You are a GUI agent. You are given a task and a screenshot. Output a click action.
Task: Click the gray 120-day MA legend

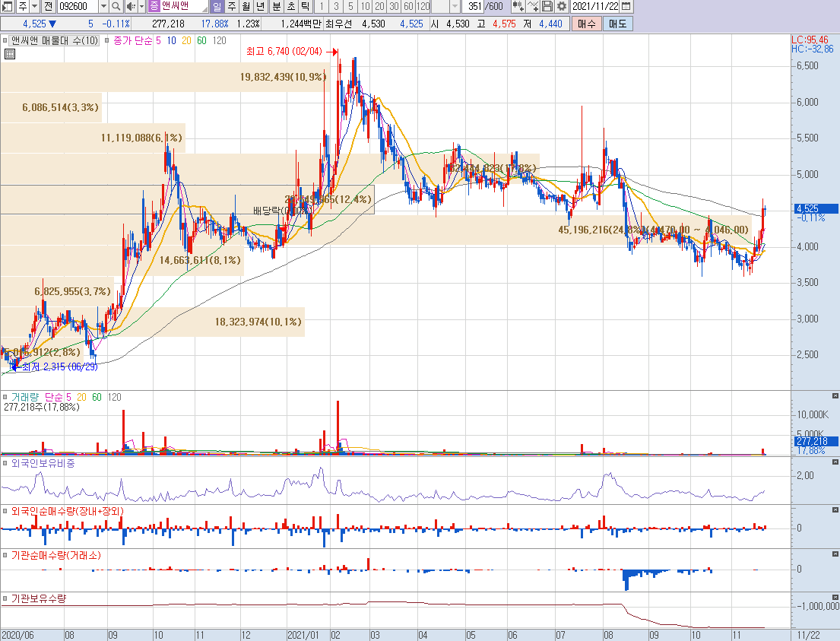point(219,41)
